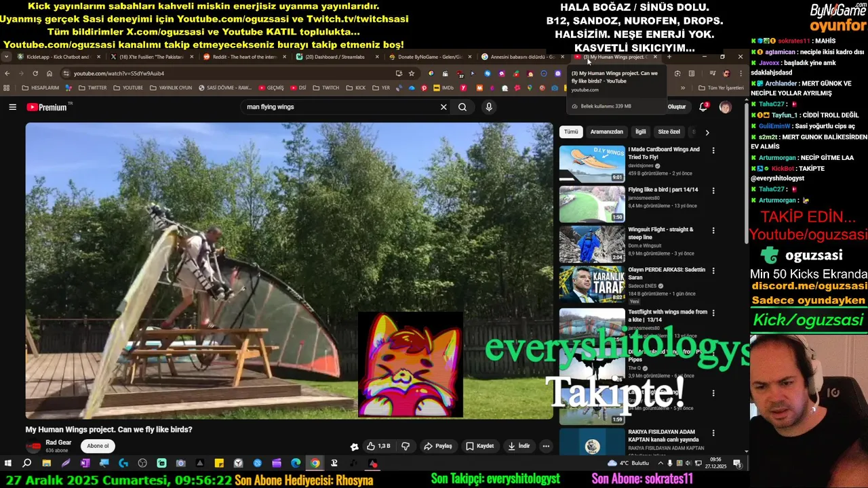The image size is (868, 488).
Task: Show more filter chips with right arrow
Action: [x=707, y=132]
